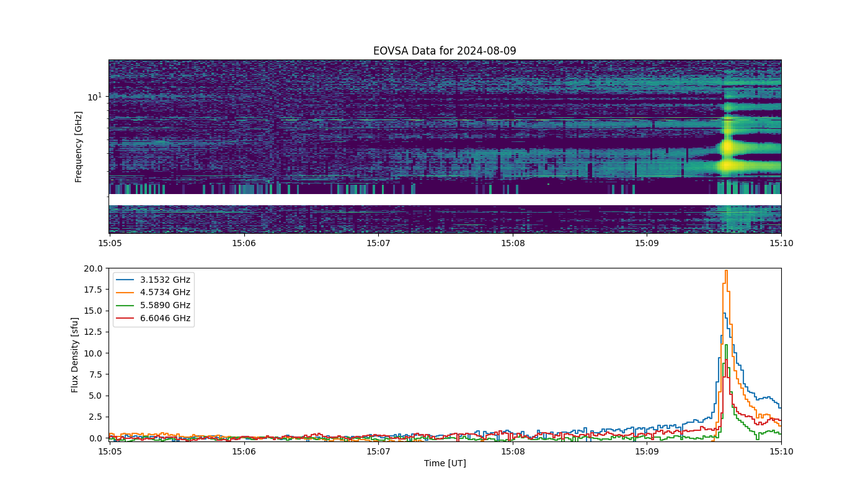Click the white data gap band in spectrogram
868x496 pixels.
pyautogui.click(x=445, y=200)
